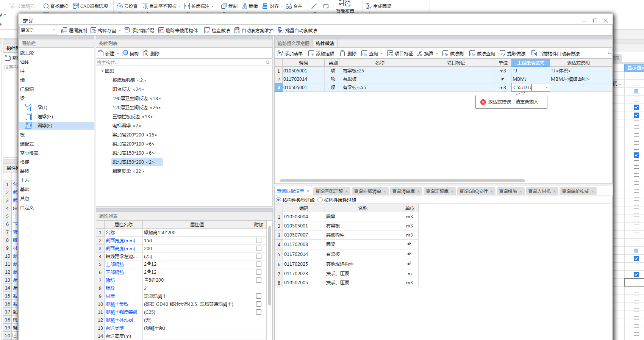Image resolution: width=644 pixels, height=340 pixels.
Task: Open 查询外部清单 tab
Action: click(x=367, y=191)
